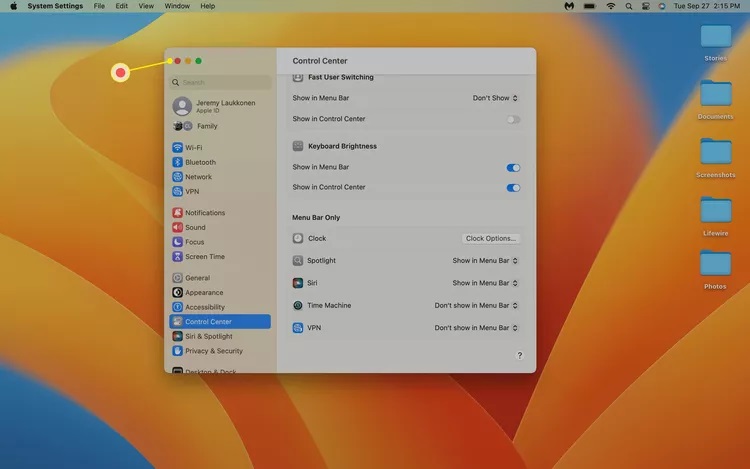This screenshot has width=750, height=469.
Task: Expand Time Machine menu bar dropdown
Action: tap(476, 305)
